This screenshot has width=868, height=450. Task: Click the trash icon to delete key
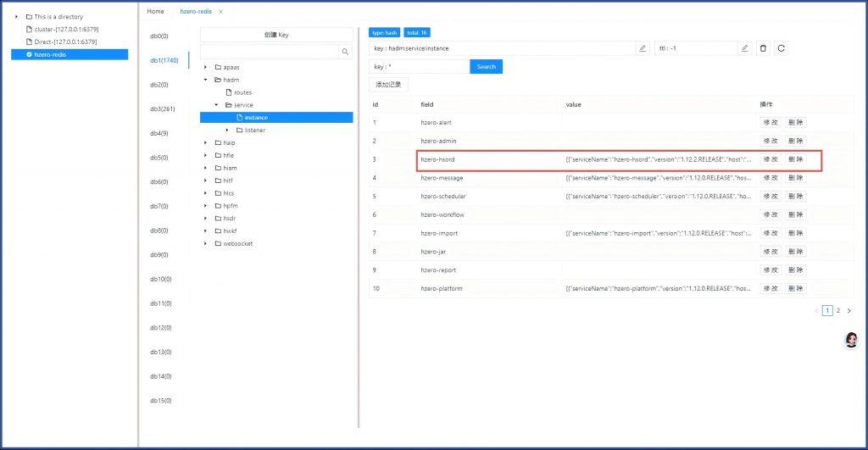pyautogui.click(x=763, y=48)
